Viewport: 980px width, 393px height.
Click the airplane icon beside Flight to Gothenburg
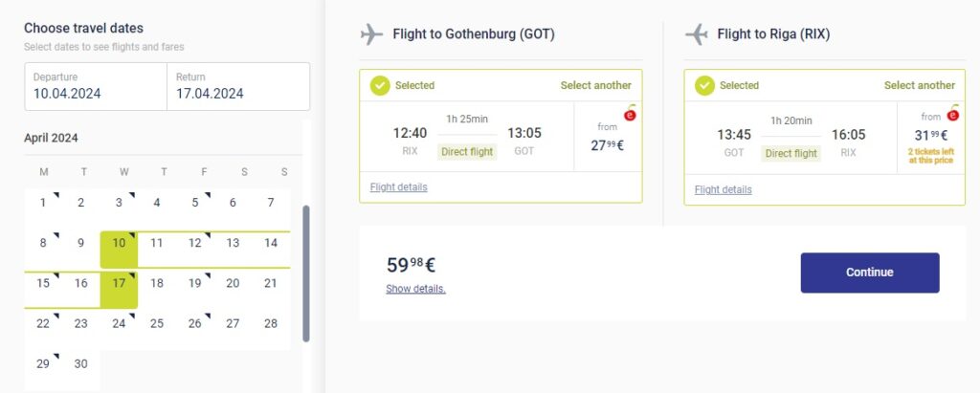point(371,34)
